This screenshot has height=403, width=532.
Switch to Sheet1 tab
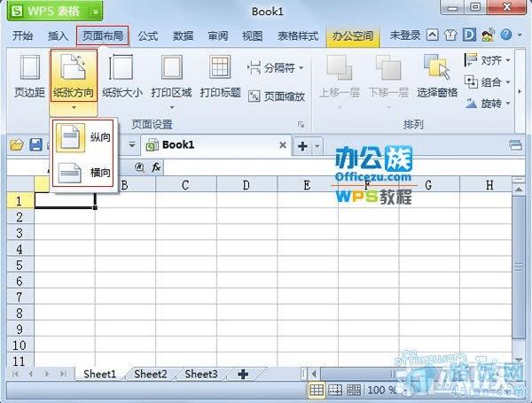pos(99,374)
